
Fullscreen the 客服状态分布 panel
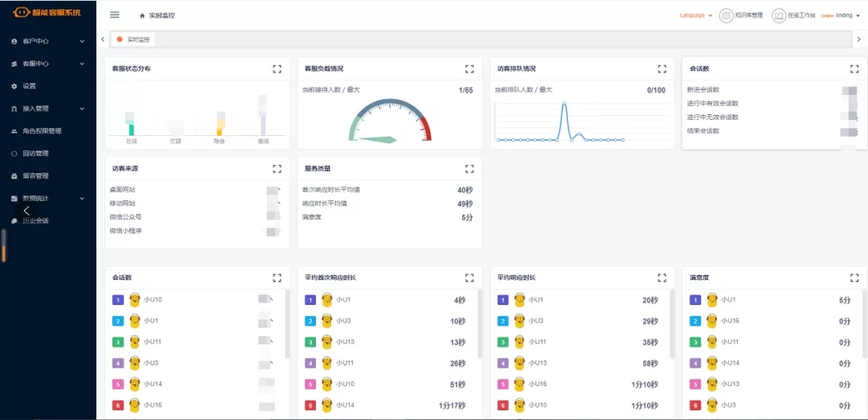tap(277, 69)
